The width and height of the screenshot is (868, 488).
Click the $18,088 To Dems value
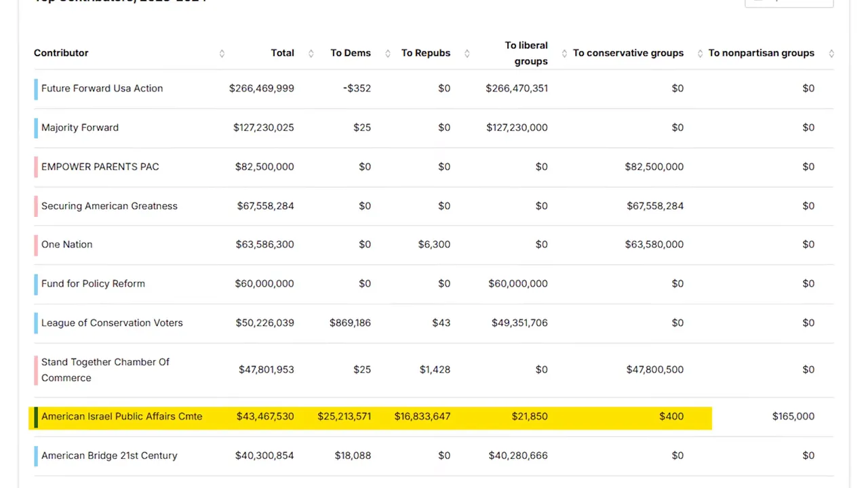tap(353, 455)
